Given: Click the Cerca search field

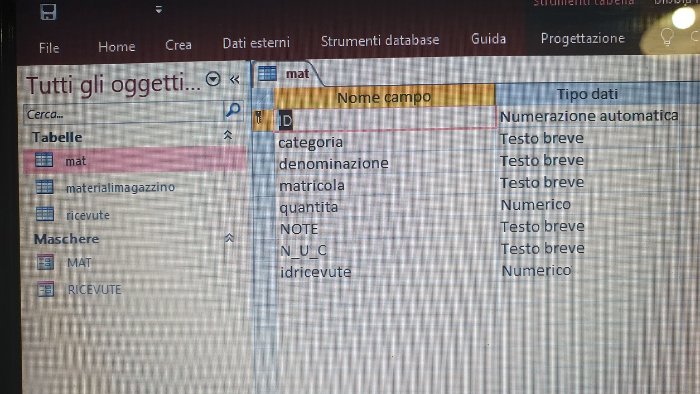Looking at the screenshot, I should click(x=123, y=113).
